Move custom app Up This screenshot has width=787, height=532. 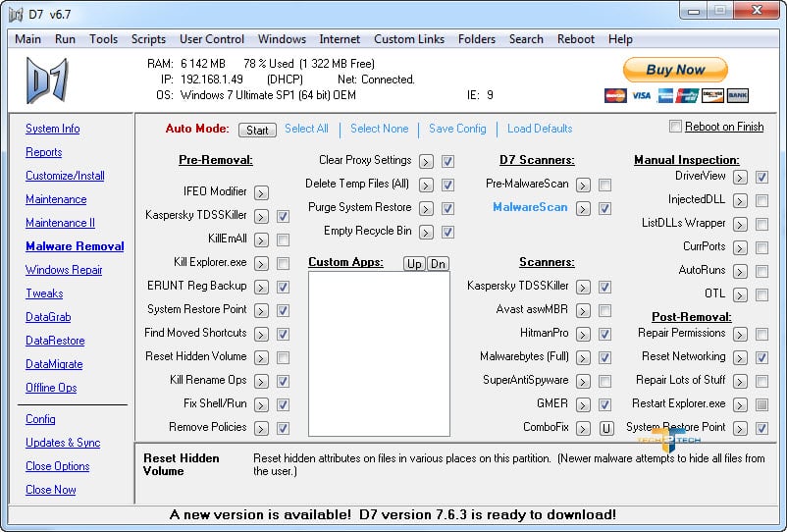pyautogui.click(x=414, y=263)
